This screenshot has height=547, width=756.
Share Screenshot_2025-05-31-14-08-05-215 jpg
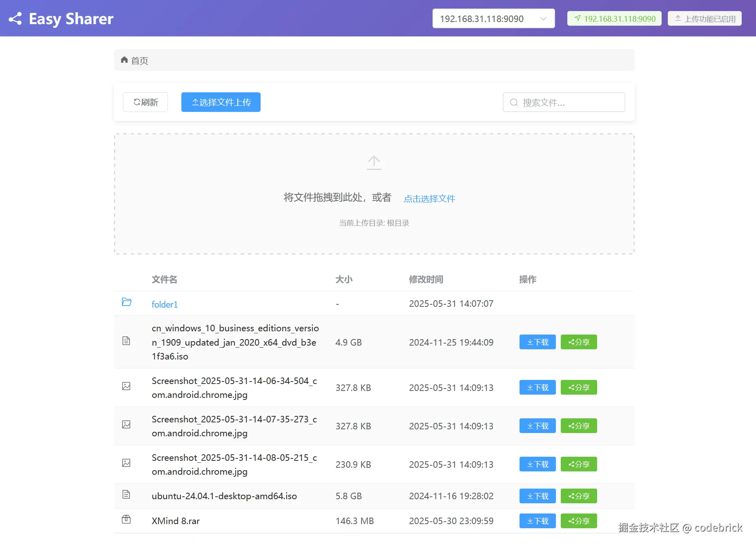pyautogui.click(x=579, y=464)
